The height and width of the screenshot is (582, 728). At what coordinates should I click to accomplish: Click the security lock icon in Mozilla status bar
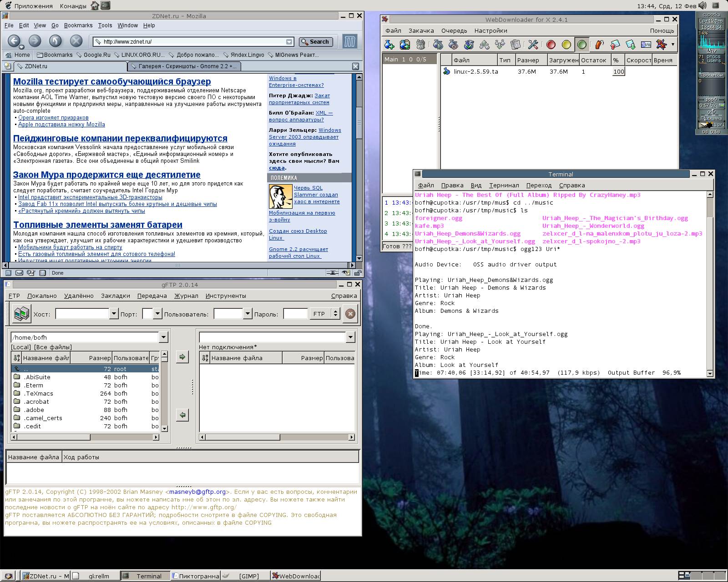click(x=358, y=273)
